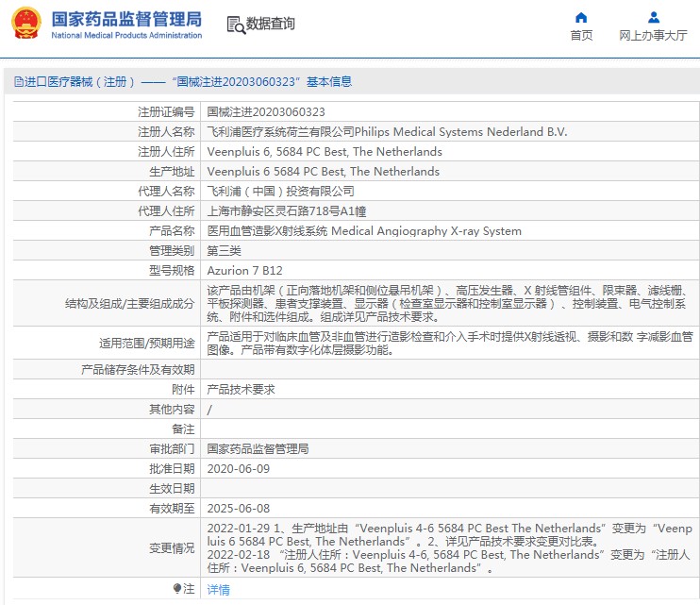
Task: Click the 变更情况 row label
Action: (172, 547)
